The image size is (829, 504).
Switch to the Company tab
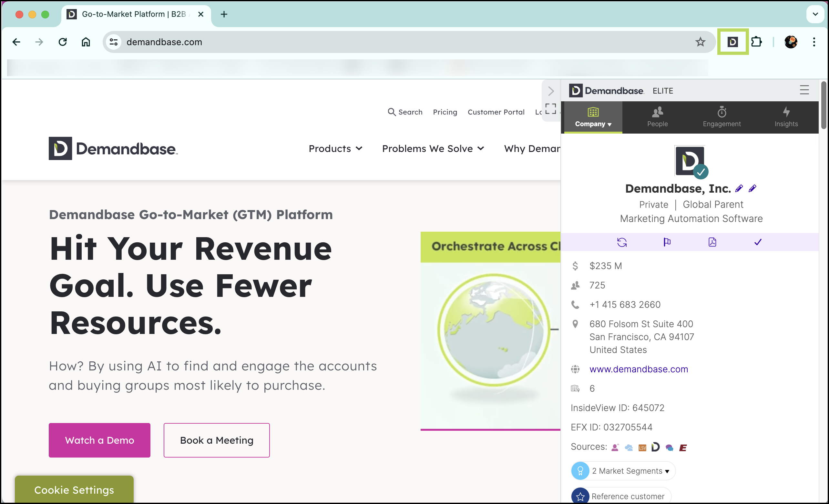point(593,117)
